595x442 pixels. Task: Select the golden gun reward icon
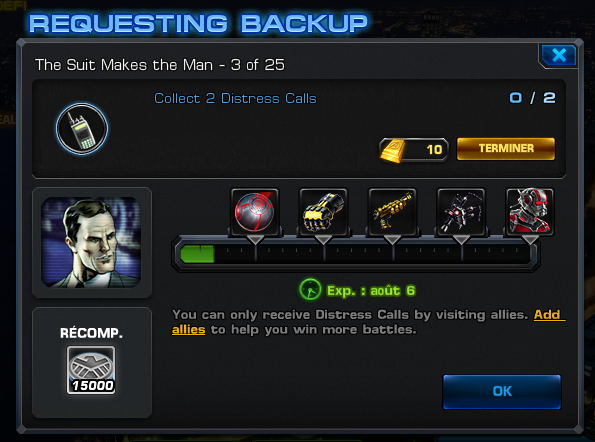tap(392, 212)
